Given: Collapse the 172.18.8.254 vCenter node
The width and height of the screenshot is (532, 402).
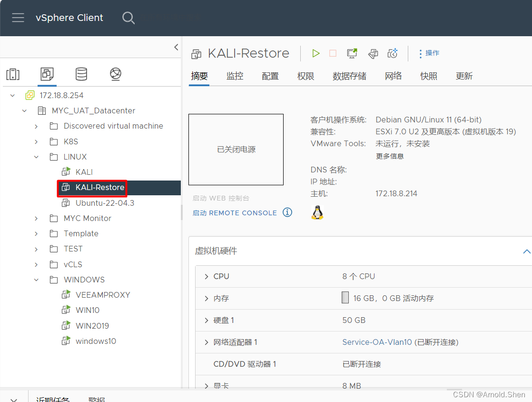Looking at the screenshot, I should [12, 95].
